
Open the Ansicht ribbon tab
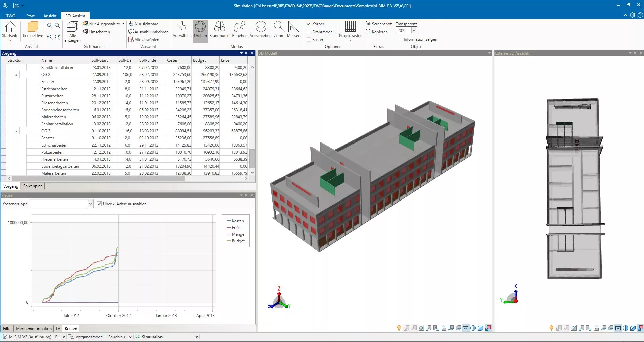click(x=50, y=16)
